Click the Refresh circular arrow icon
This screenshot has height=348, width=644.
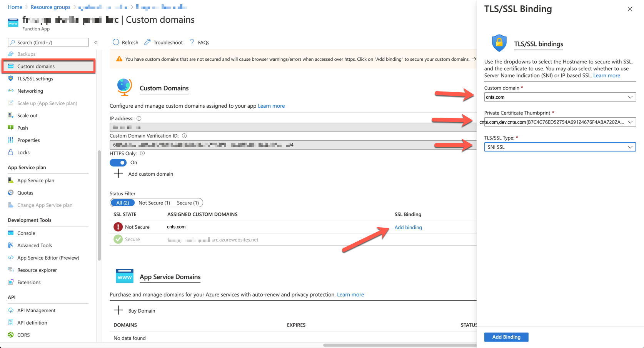[116, 42]
